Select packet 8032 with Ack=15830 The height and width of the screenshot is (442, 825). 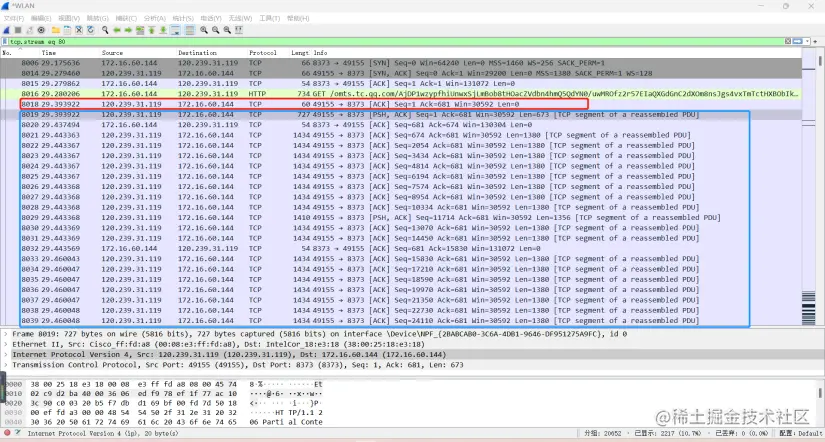pyautogui.click(x=401, y=248)
